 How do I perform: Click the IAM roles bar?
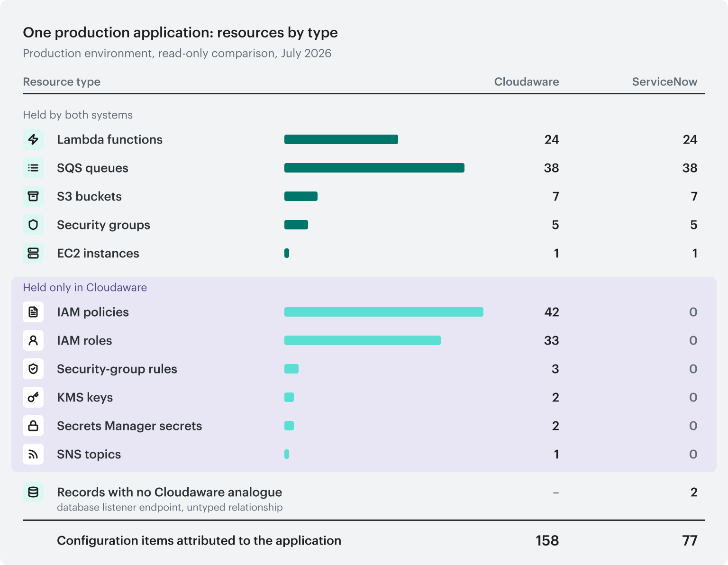(x=363, y=340)
